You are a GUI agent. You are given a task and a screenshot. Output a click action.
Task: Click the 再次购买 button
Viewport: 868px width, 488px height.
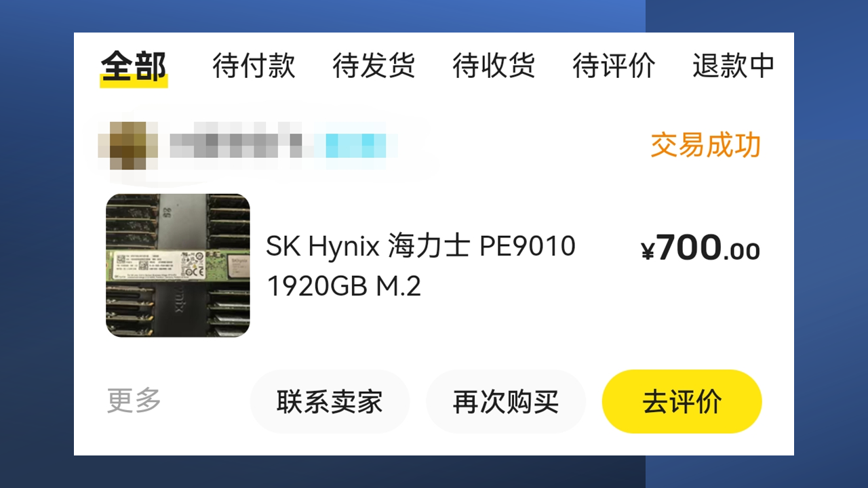506,402
